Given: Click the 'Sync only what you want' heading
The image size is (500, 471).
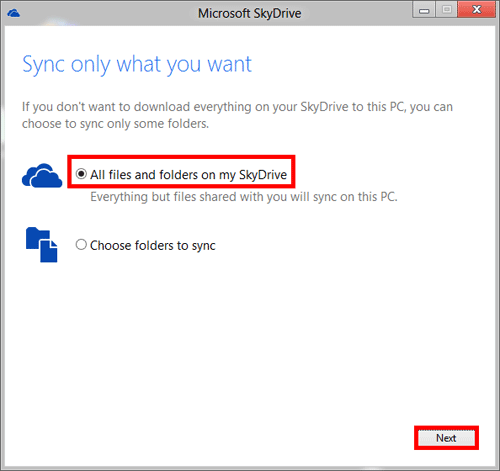Looking at the screenshot, I should (137, 64).
